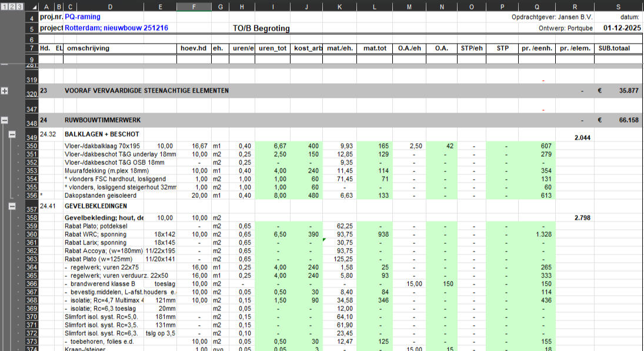Screen dimensions: 644x351
Task: Show outline level 3 rows
Action: [x=19, y=6]
